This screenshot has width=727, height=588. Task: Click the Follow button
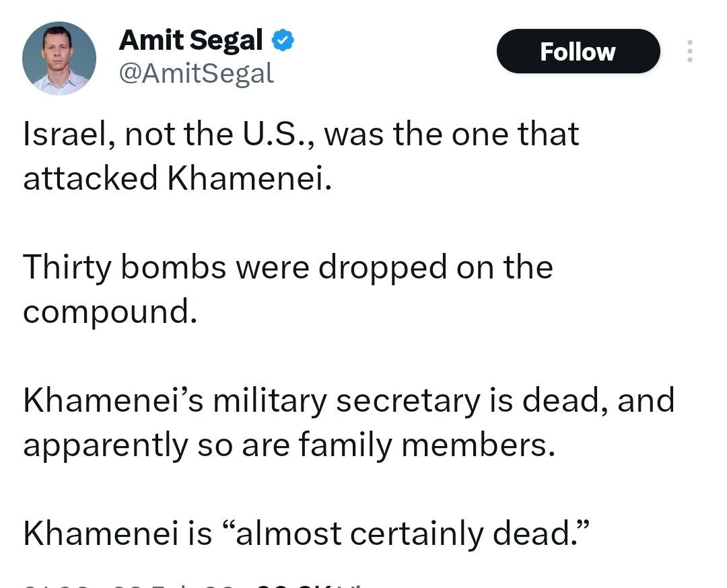tap(578, 52)
